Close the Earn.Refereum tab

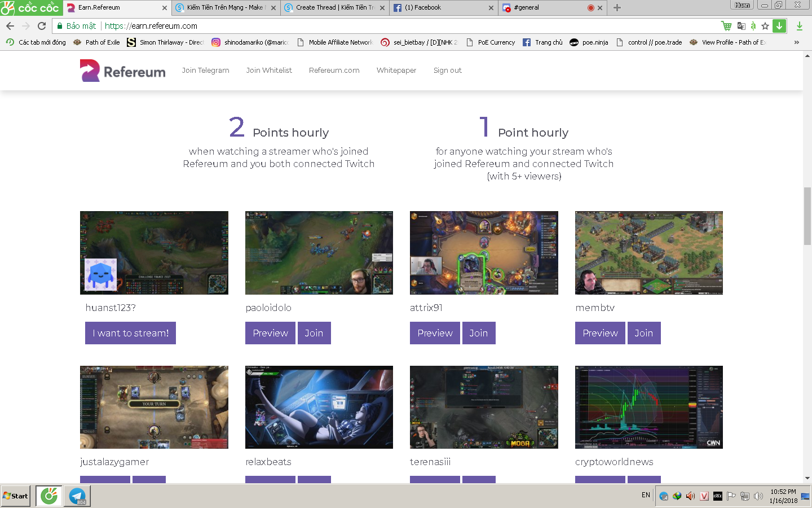click(x=165, y=8)
